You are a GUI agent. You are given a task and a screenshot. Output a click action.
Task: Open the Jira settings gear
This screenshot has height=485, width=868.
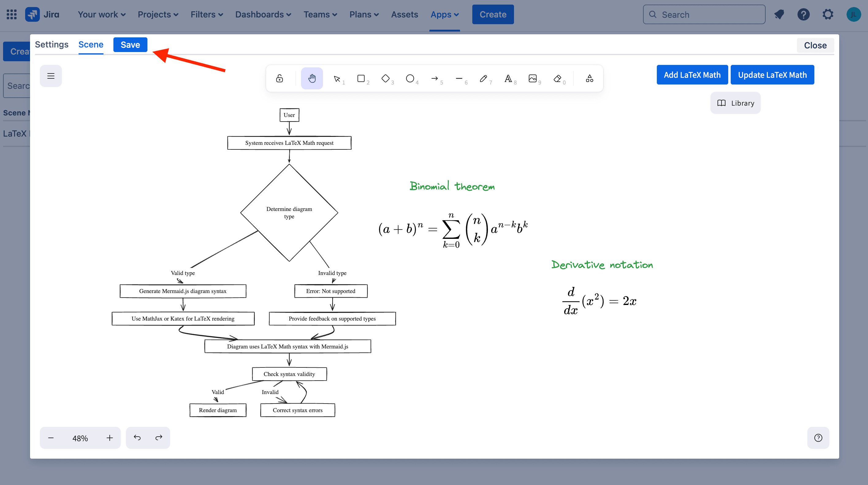tap(828, 14)
